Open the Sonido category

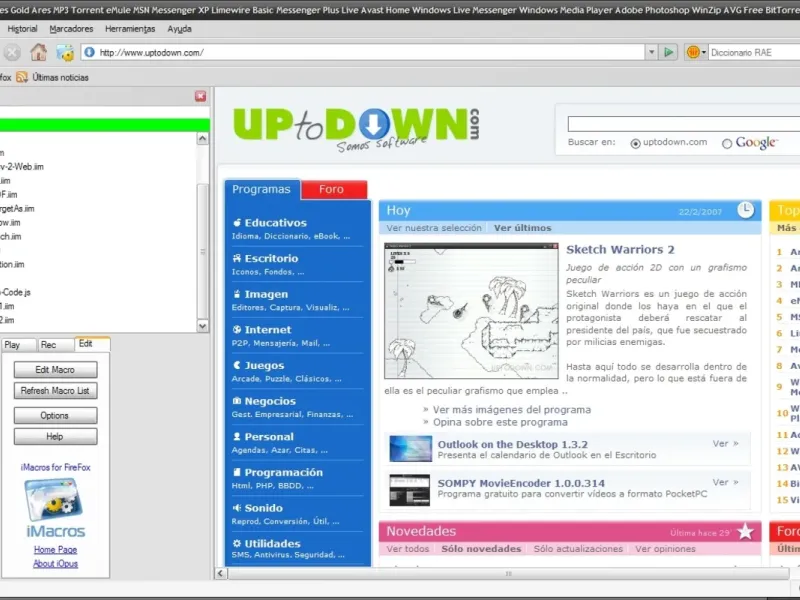pos(263,508)
